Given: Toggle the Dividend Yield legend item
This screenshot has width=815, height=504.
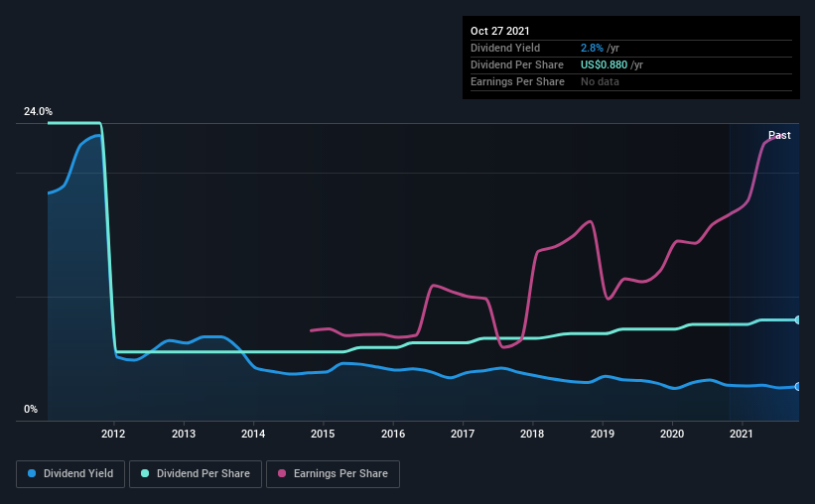Looking at the screenshot, I should point(70,474).
